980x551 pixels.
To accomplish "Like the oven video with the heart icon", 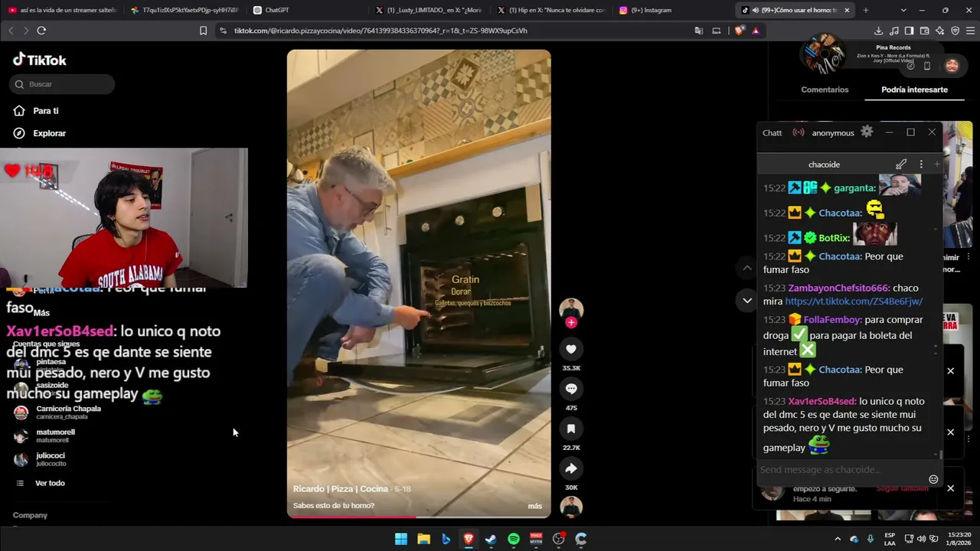I will pyautogui.click(x=571, y=349).
